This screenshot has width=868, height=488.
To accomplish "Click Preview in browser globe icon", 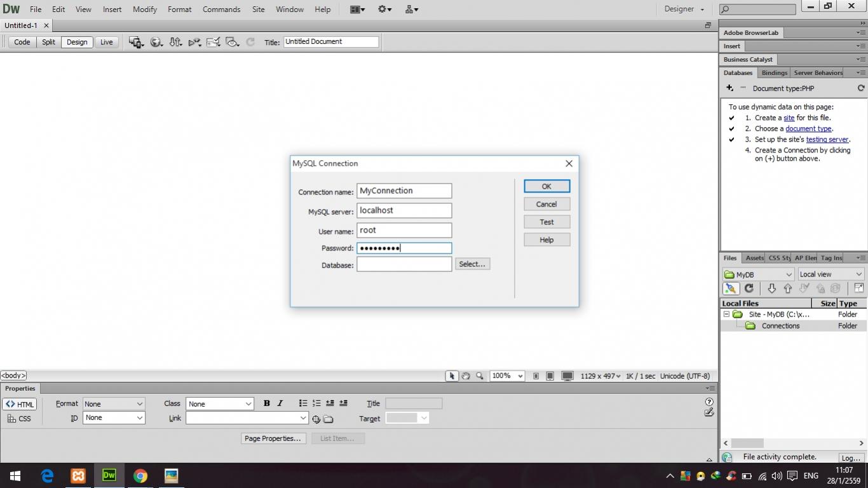I will [x=156, y=42].
